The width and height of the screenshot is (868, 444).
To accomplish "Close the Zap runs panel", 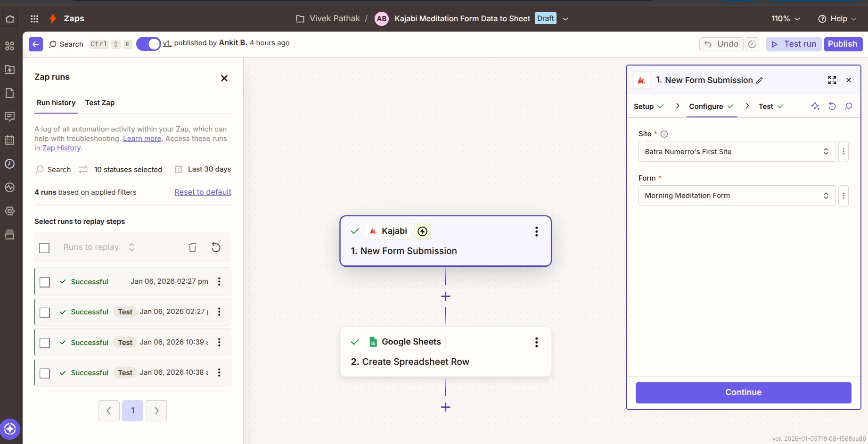I will tap(224, 78).
